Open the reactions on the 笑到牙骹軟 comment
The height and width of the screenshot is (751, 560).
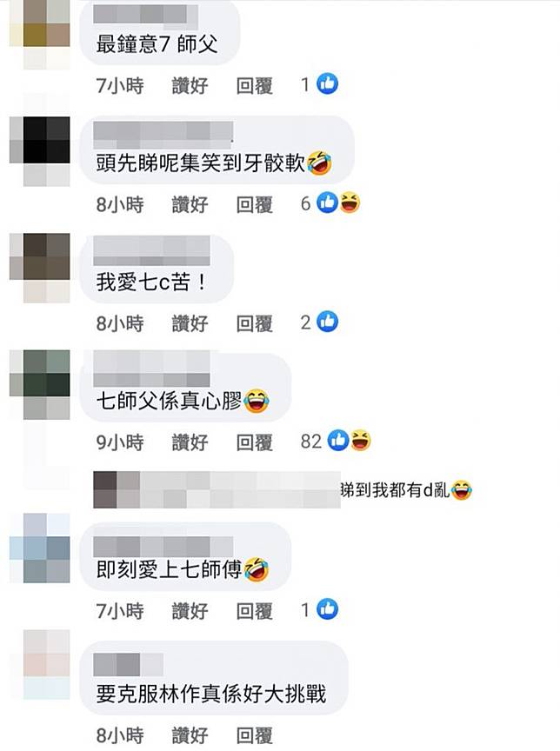pyautogui.click(x=330, y=203)
